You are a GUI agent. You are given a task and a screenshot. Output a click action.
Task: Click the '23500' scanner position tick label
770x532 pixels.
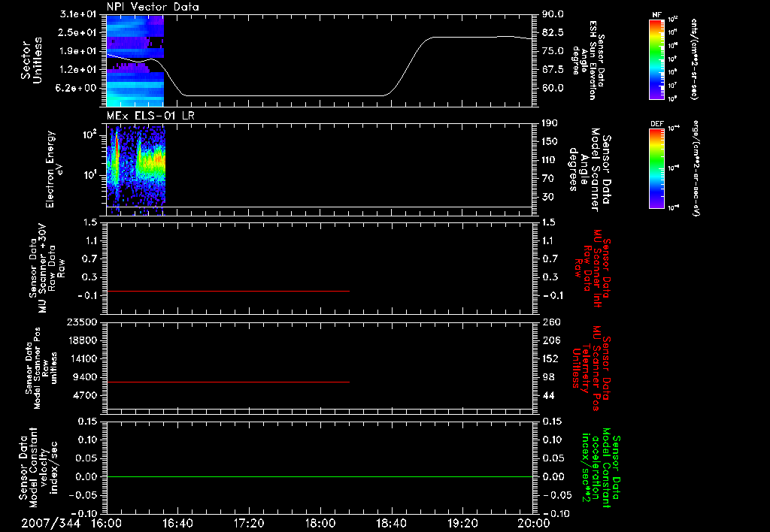(x=81, y=322)
